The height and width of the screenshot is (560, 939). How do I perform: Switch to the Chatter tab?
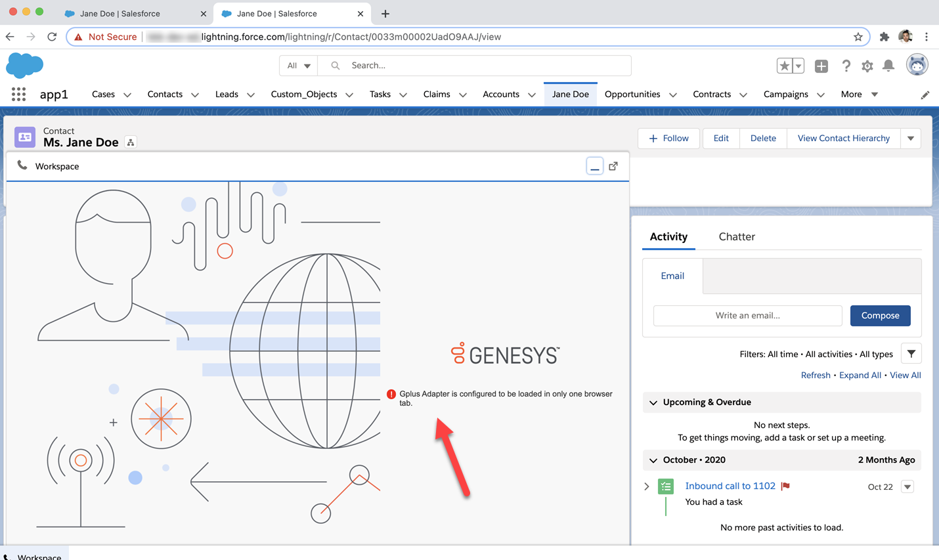tap(737, 236)
